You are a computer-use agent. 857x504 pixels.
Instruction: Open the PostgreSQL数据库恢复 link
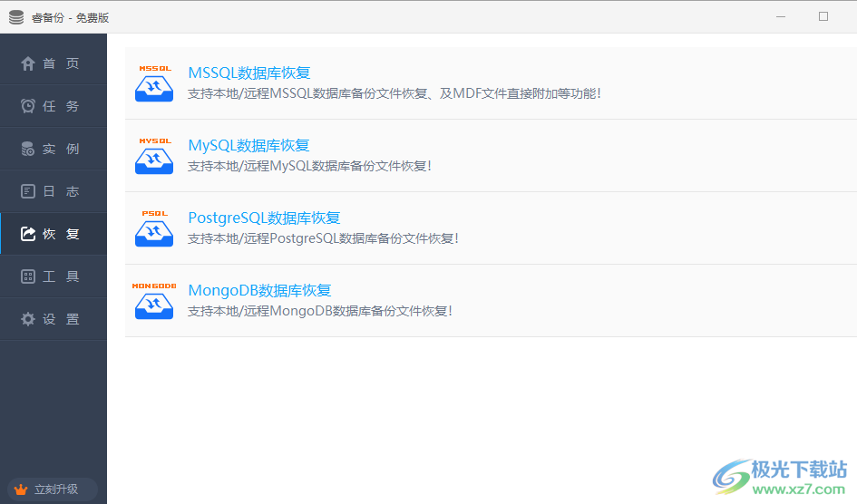point(264,218)
